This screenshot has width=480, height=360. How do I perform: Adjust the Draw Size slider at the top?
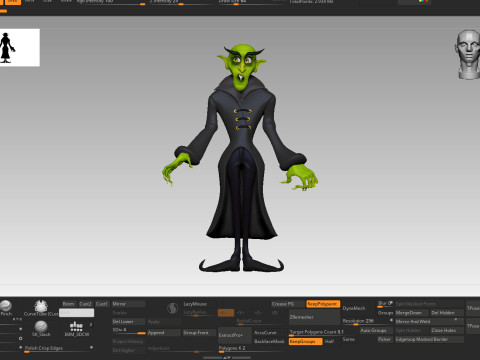(x=252, y=2)
